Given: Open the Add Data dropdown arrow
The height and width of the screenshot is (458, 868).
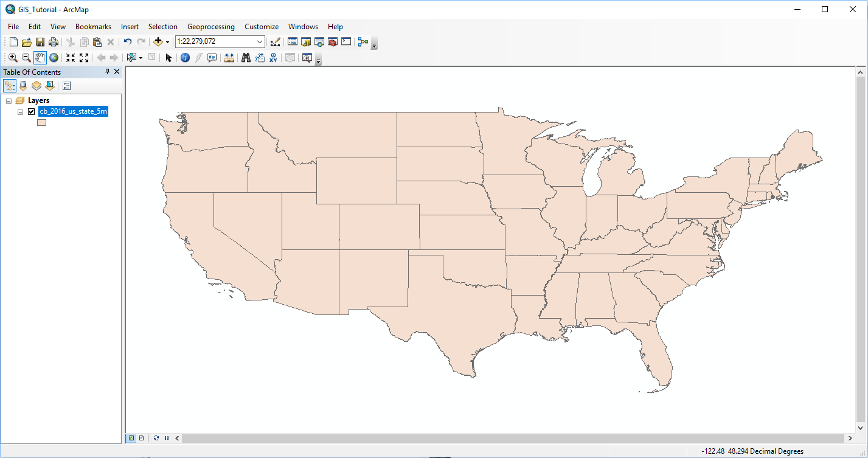Looking at the screenshot, I should 167,42.
